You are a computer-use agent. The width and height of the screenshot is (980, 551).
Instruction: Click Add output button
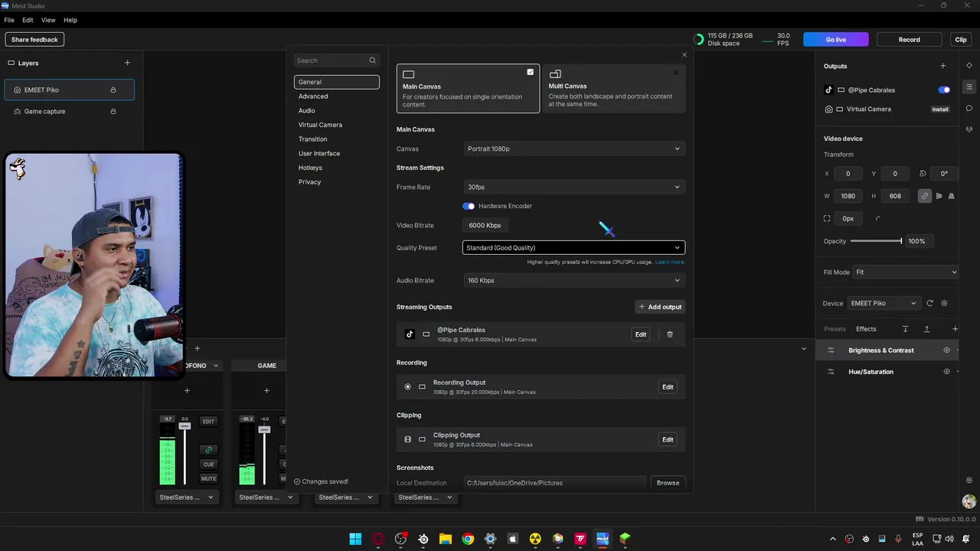[660, 307]
